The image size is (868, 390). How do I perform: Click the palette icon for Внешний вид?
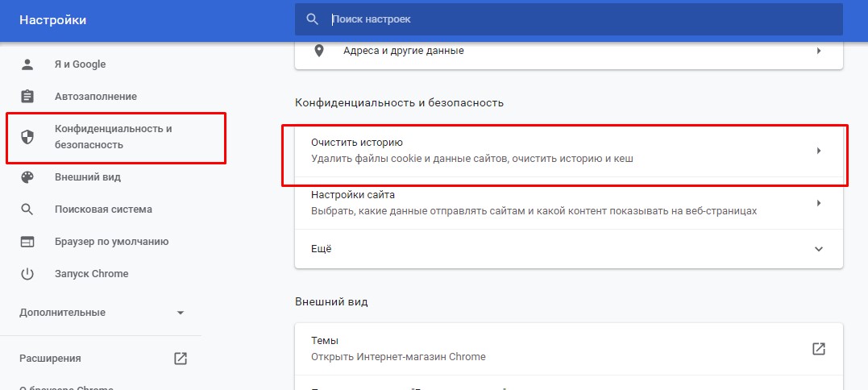pos(27,177)
